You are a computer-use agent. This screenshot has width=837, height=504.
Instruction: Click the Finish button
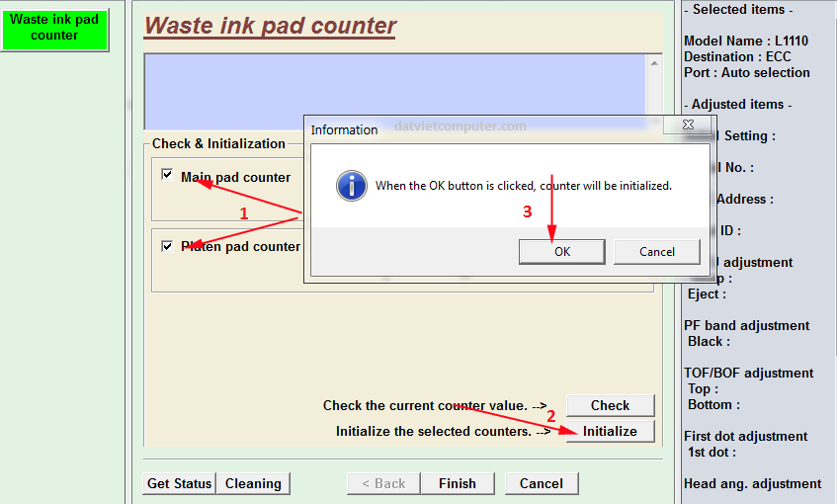[x=457, y=483]
